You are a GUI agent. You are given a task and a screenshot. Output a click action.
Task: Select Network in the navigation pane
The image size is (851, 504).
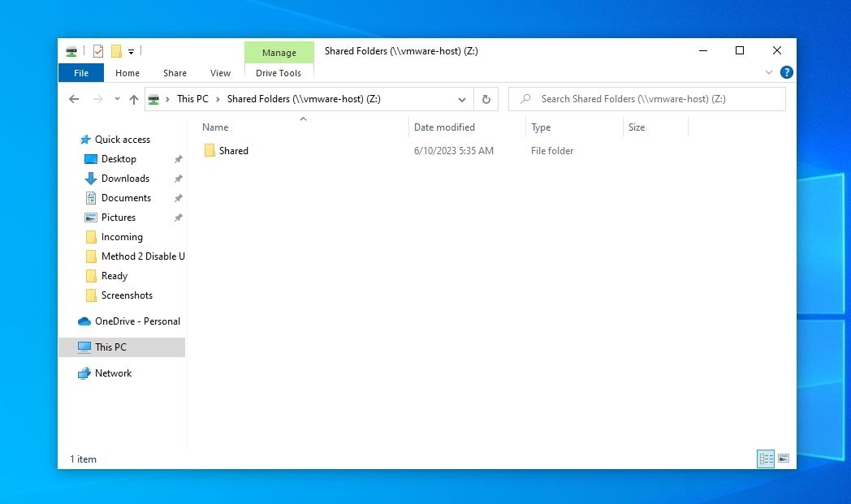click(113, 373)
